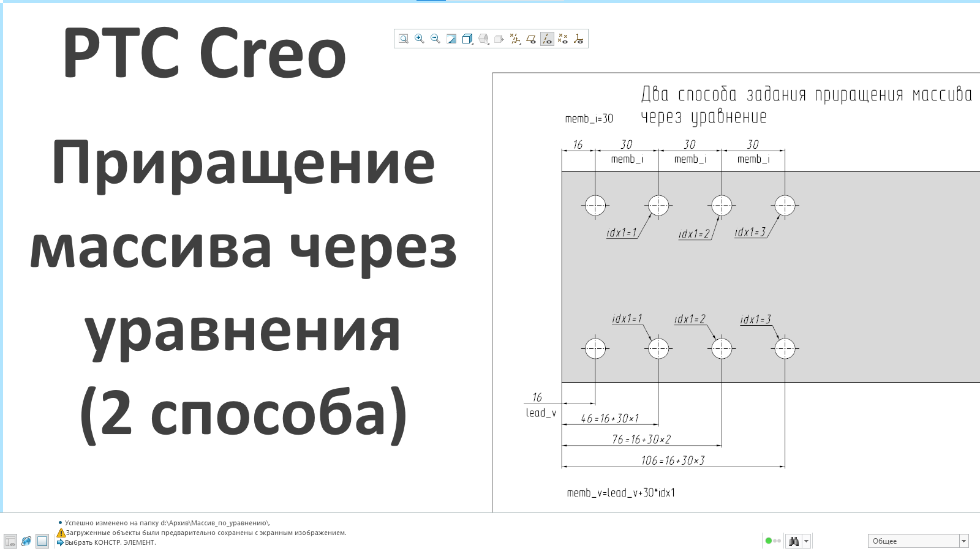The height and width of the screenshot is (551, 980).
Task: Toggle datum point display
Action: click(x=563, y=39)
